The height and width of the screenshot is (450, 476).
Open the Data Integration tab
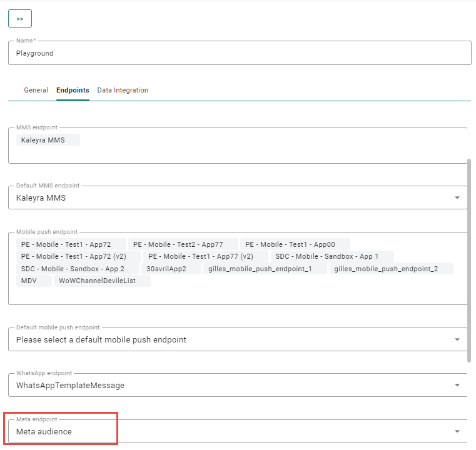tap(123, 90)
